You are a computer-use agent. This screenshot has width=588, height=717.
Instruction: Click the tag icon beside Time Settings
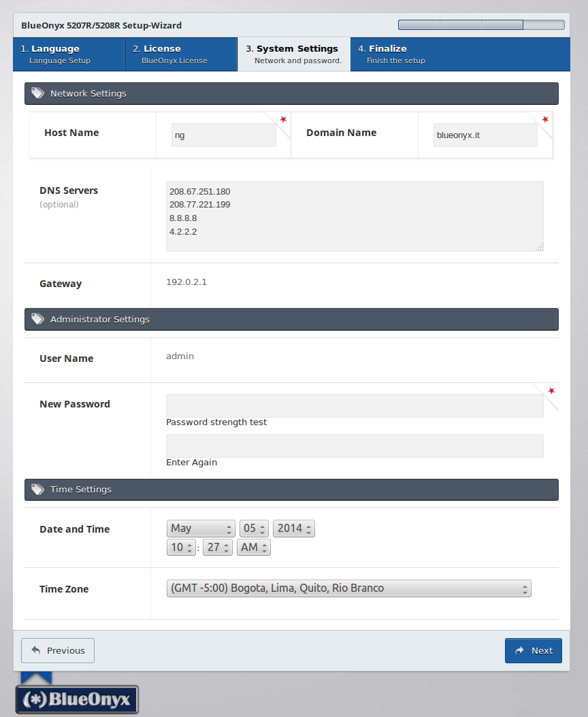pyautogui.click(x=37, y=489)
